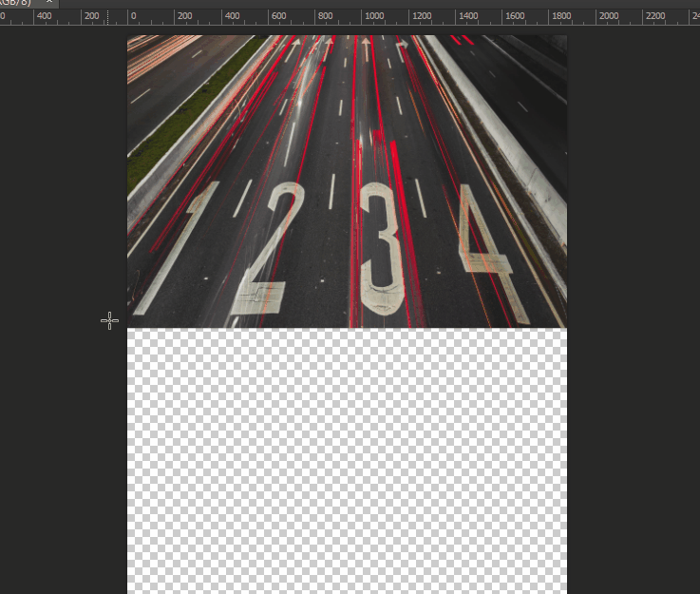Click the 1800 mark on the horizontal ruler
Image resolution: width=700 pixels, height=594 pixels.
coord(562,16)
